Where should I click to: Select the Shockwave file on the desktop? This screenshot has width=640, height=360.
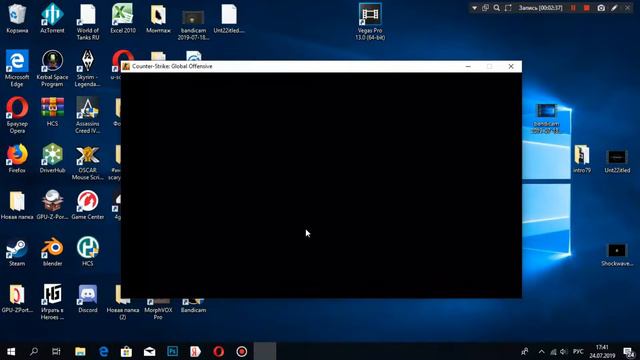coord(617,255)
